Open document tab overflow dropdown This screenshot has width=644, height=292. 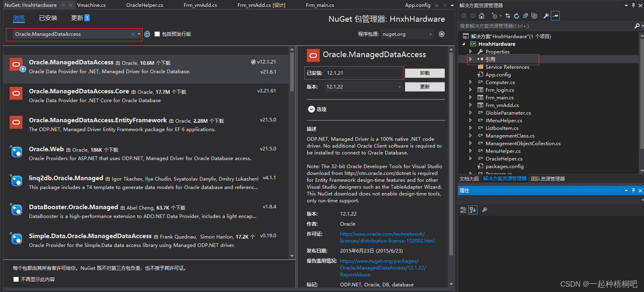[452, 5]
